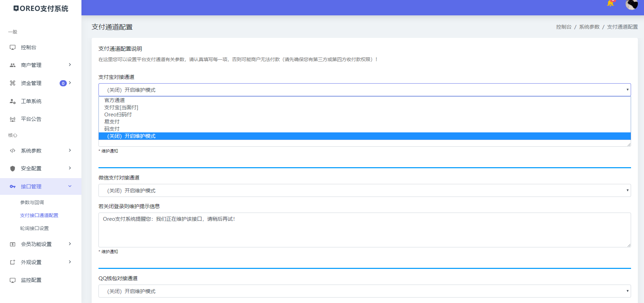The height and width of the screenshot is (303, 644).
Task: Collapse the 接口管理 sidebar menu
Action: pyautogui.click(x=41, y=186)
